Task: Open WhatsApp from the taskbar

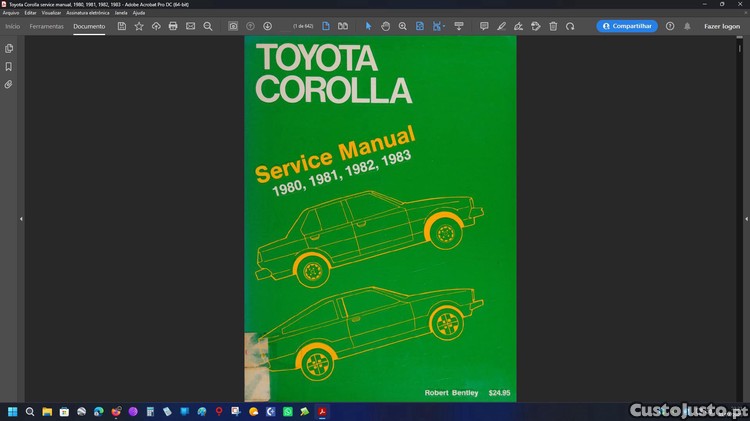Action: pos(287,411)
